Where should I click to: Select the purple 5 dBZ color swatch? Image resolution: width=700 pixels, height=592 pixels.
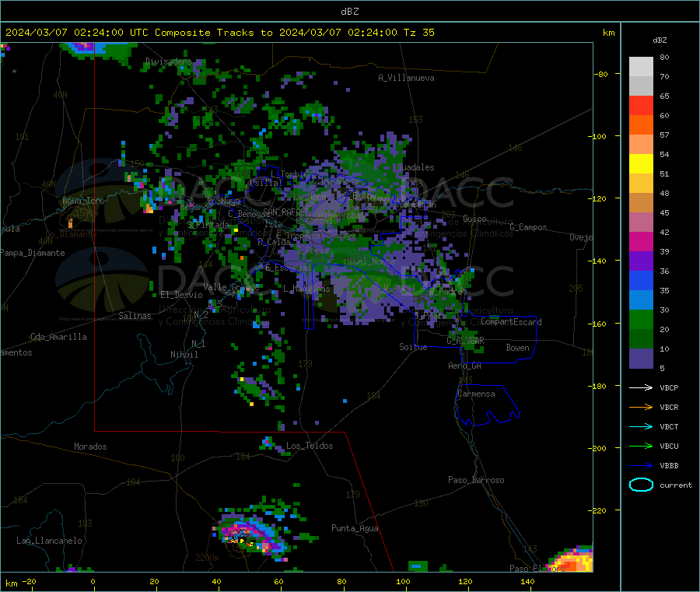641,359
